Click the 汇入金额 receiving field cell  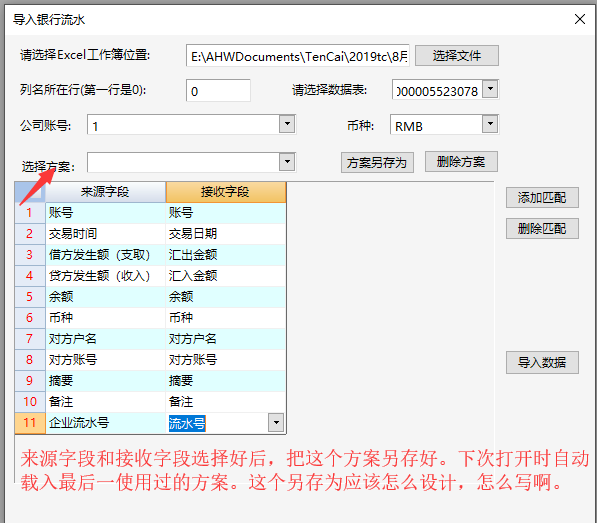(225, 276)
